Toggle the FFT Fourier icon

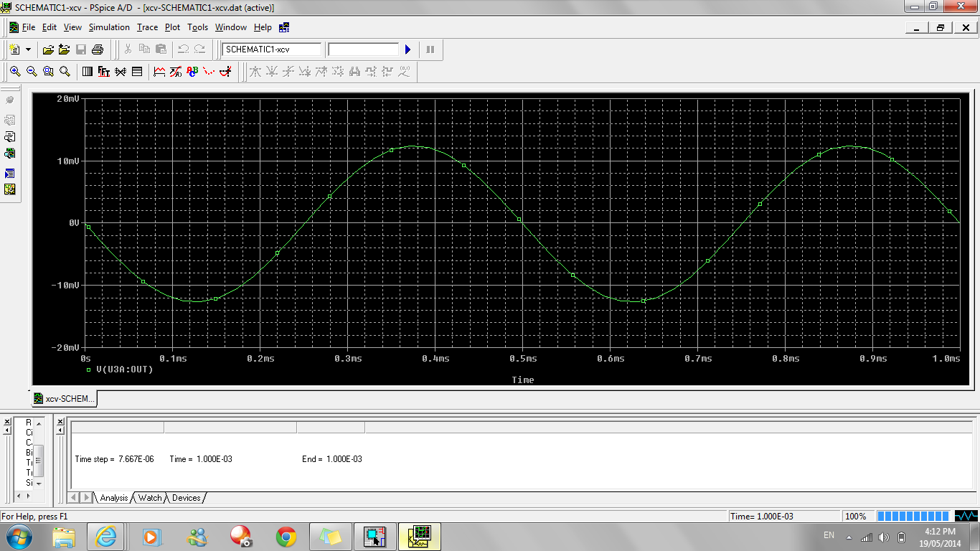(x=104, y=72)
